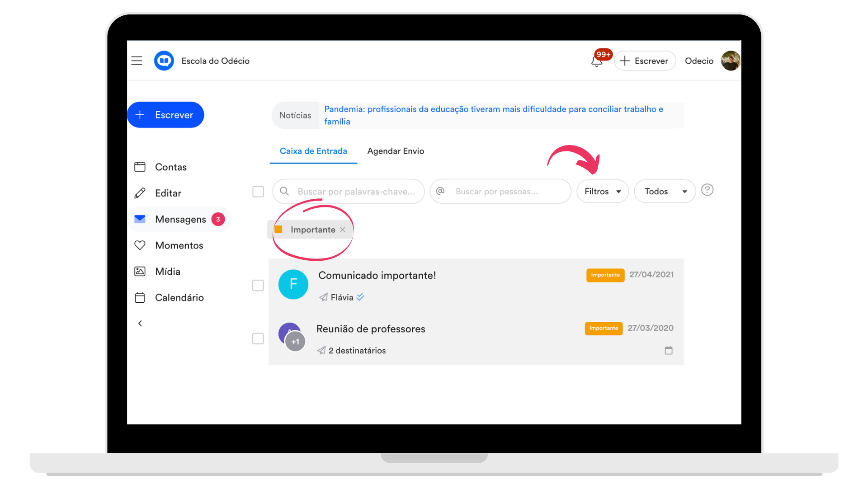
Task: Open Momentos heart icon
Action: point(140,245)
